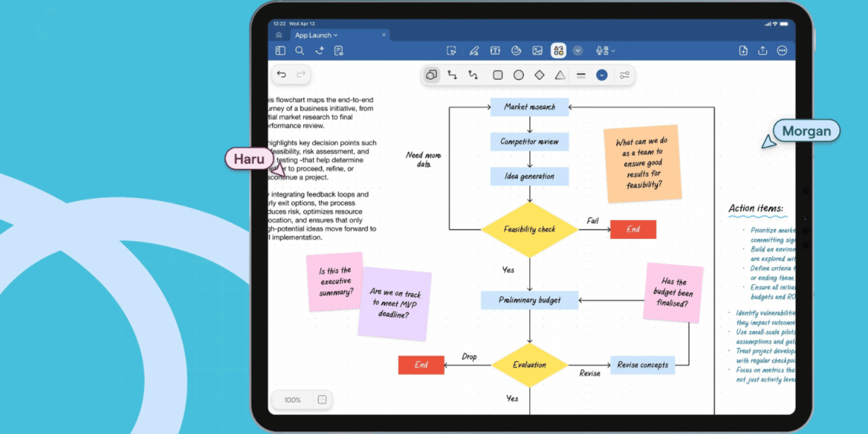Select the pen drawing tool

pos(474,51)
